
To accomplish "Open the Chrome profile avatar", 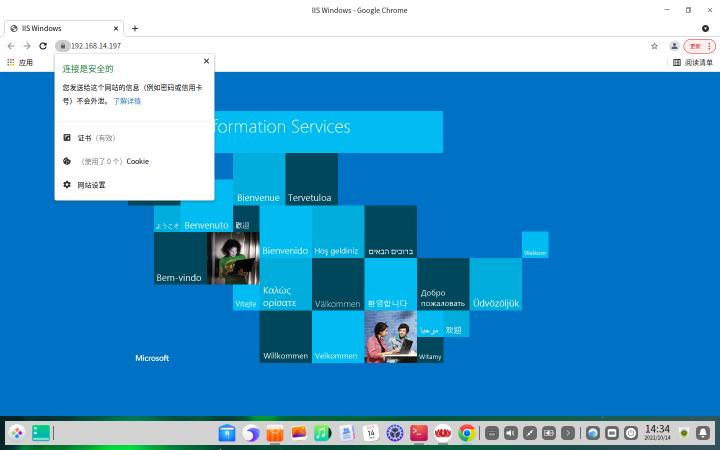I will (x=674, y=46).
